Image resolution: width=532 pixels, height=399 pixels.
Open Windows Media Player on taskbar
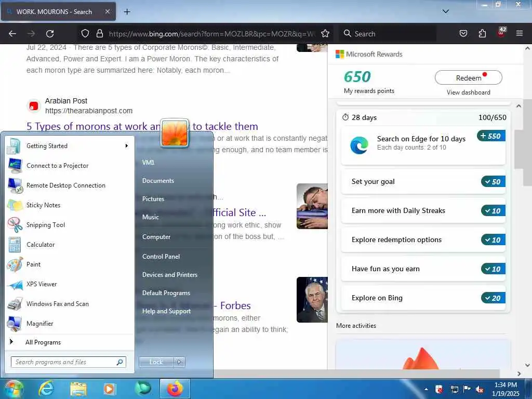coord(110,389)
